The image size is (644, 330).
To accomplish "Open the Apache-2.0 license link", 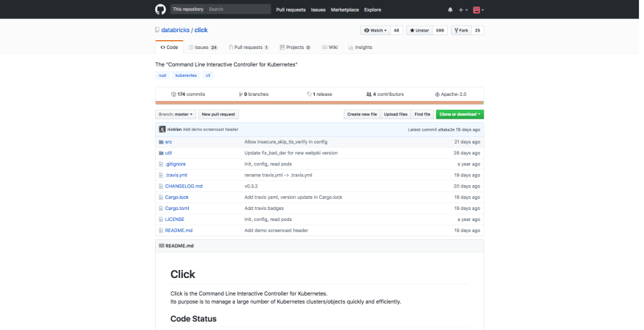I will (x=451, y=94).
